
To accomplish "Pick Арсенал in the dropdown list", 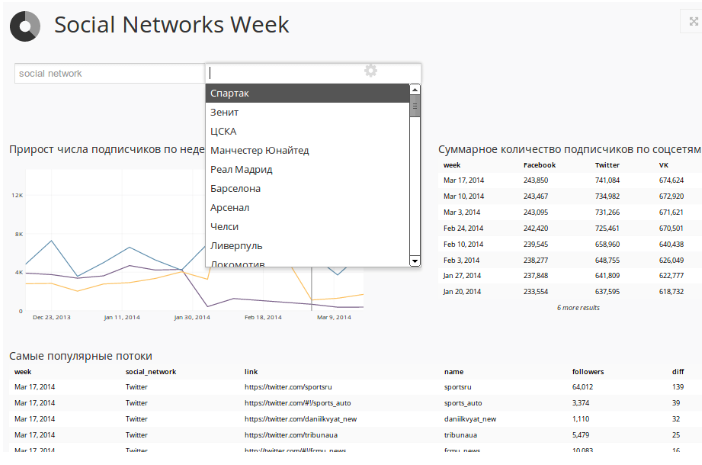I will [x=307, y=208].
